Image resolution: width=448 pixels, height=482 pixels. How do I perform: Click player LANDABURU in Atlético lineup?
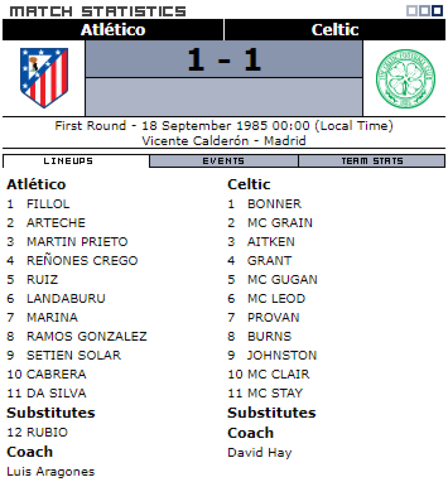66,298
